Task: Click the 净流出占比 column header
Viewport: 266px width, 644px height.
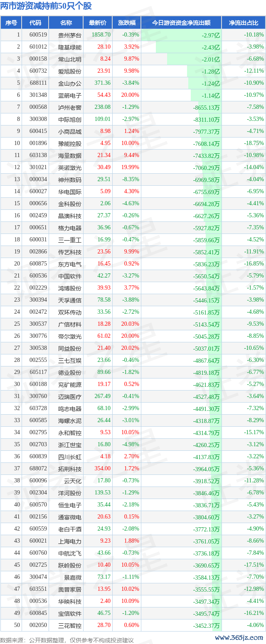Action: (x=244, y=23)
